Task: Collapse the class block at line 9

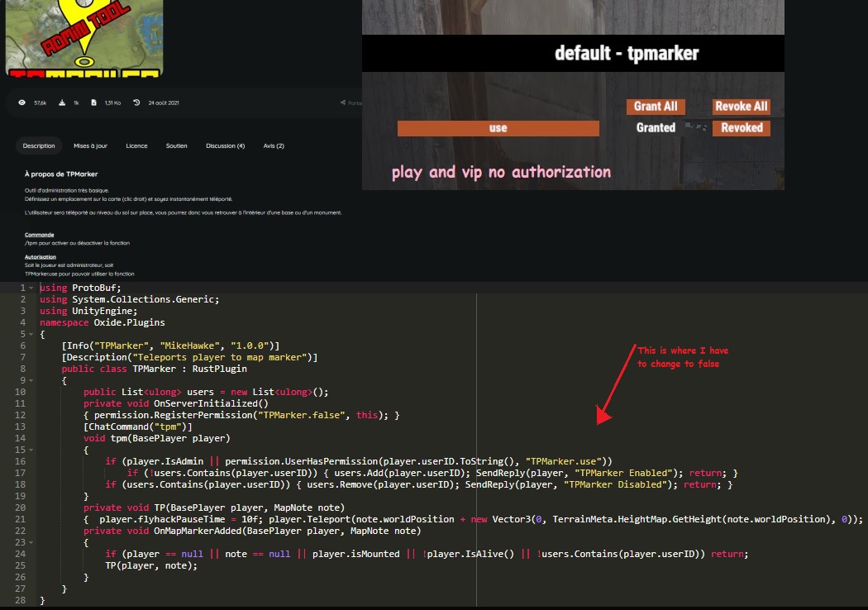Action: (x=31, y=380)
